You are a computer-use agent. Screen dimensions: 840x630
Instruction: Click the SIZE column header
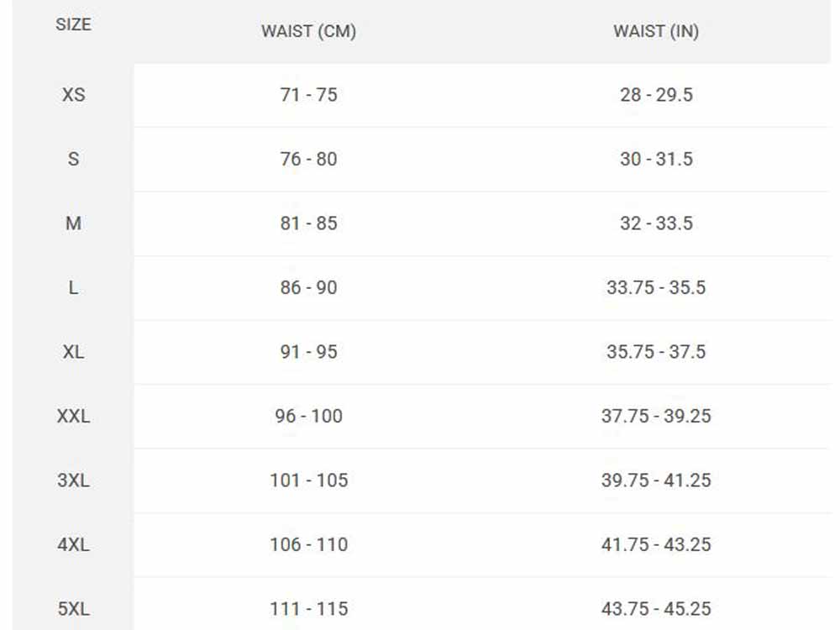(73, 24)
